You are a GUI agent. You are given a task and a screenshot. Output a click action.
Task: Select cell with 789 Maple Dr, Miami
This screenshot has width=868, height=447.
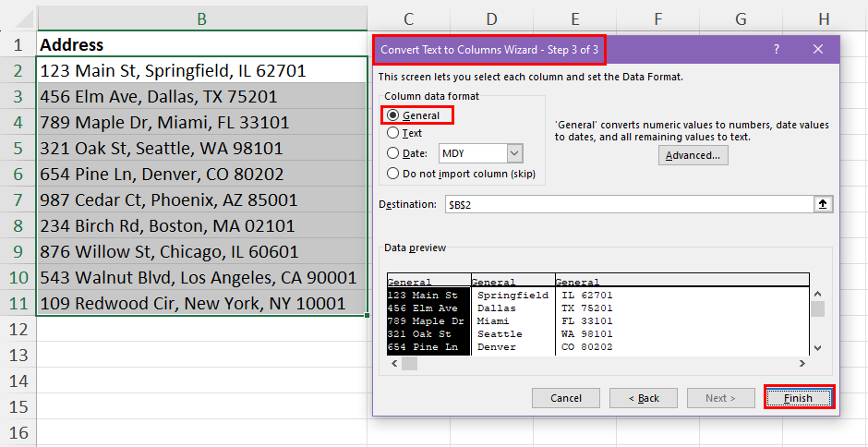coord(202,122)
